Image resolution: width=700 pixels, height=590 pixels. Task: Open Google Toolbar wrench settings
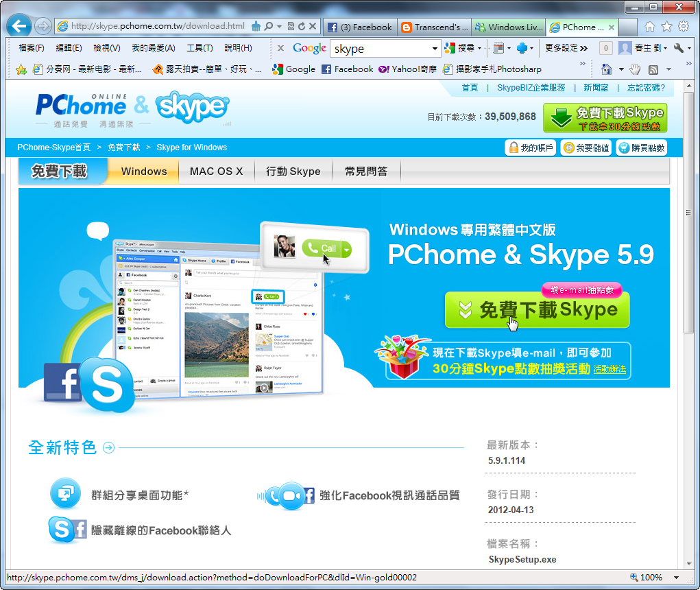(x=679, y=48)
